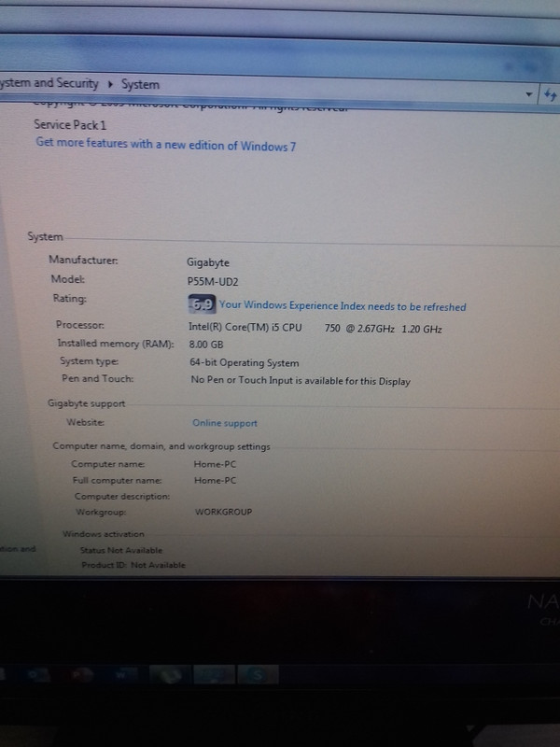This screenshot has width=560, height=747.
Task: Click the Rating label
Action: 69,298
